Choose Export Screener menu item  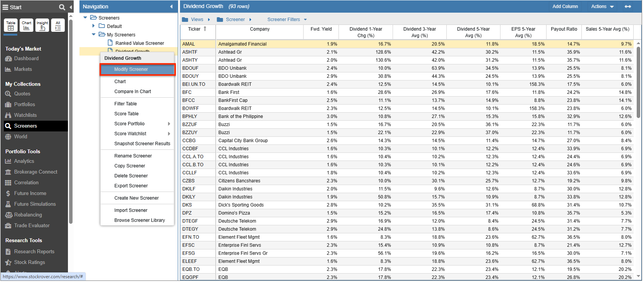coord(131,186)
